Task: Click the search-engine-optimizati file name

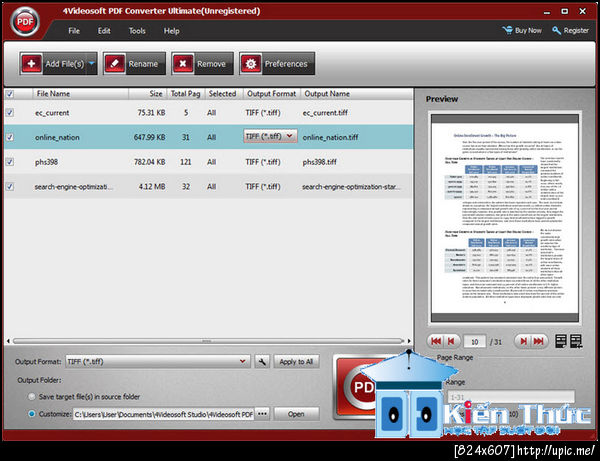Action: 73,187
